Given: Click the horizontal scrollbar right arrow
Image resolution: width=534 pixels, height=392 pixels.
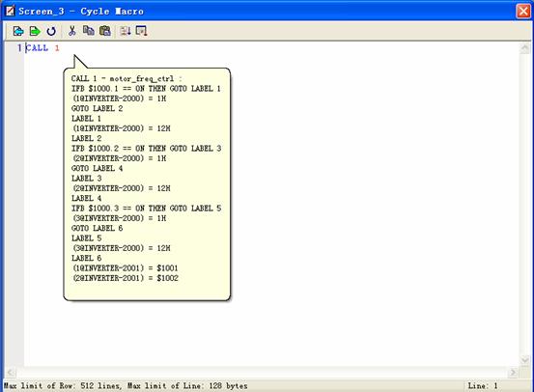Looking at the screenshot, I should (x=513, y=373).
